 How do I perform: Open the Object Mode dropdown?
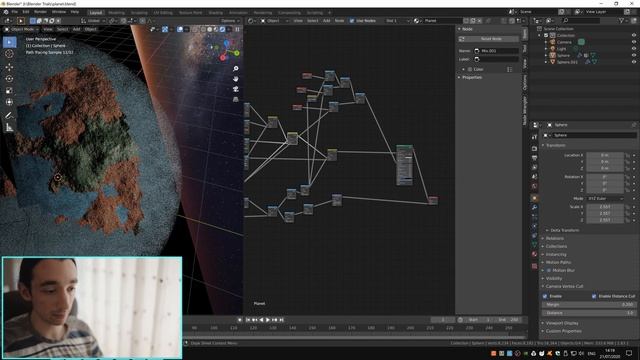click(x=21, y=29)
